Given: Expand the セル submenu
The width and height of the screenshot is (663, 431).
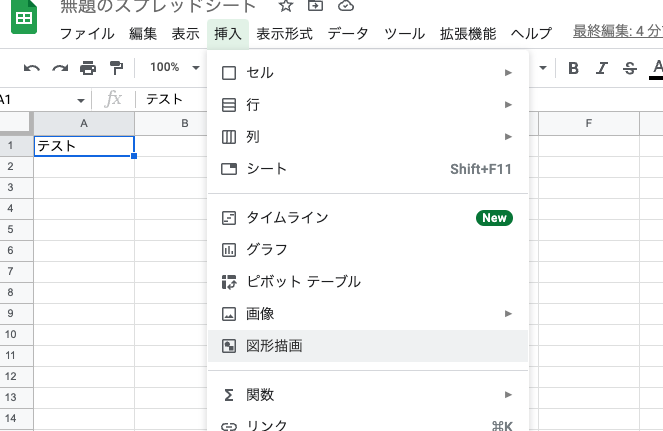Looking at the screenshot, I should point(366,73).
